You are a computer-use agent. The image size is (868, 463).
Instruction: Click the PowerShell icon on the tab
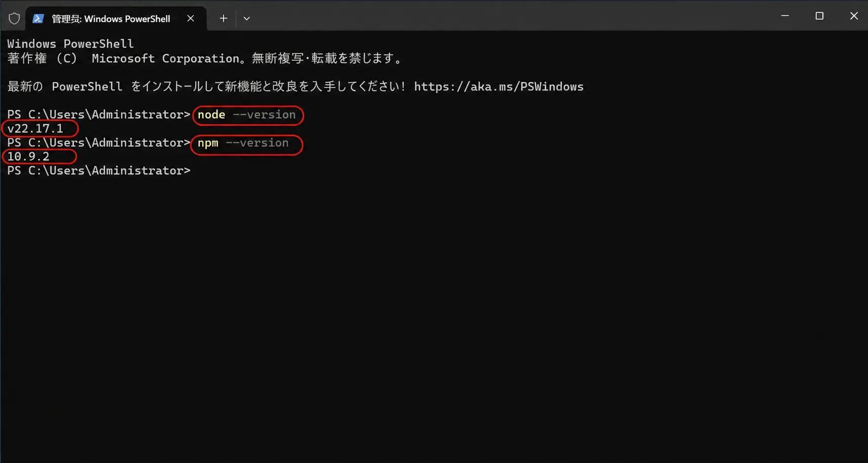point(38,19)
